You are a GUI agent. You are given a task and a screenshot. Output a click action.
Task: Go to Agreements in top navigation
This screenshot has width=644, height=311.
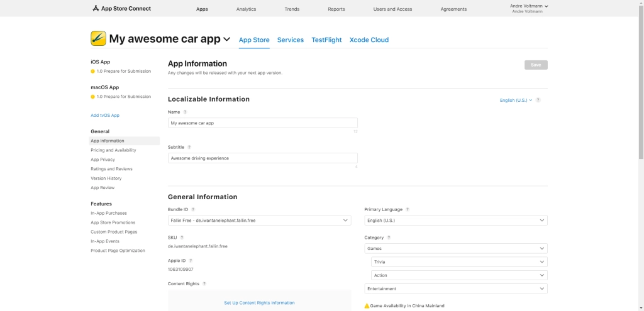coord(453,9)
